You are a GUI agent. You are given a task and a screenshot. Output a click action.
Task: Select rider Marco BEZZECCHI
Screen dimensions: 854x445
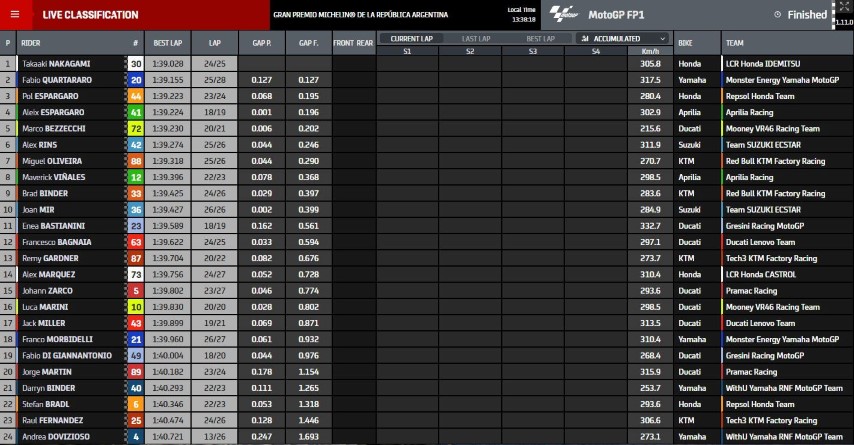tap(53, 129)
